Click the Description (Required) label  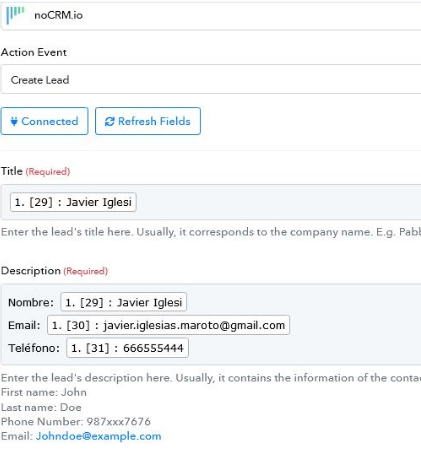[54, 271]
